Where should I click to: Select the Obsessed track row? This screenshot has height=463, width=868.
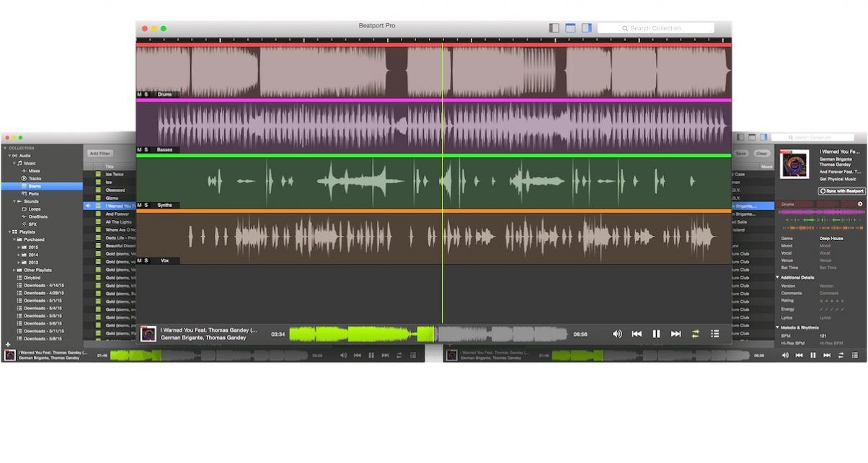pos(109,190)
